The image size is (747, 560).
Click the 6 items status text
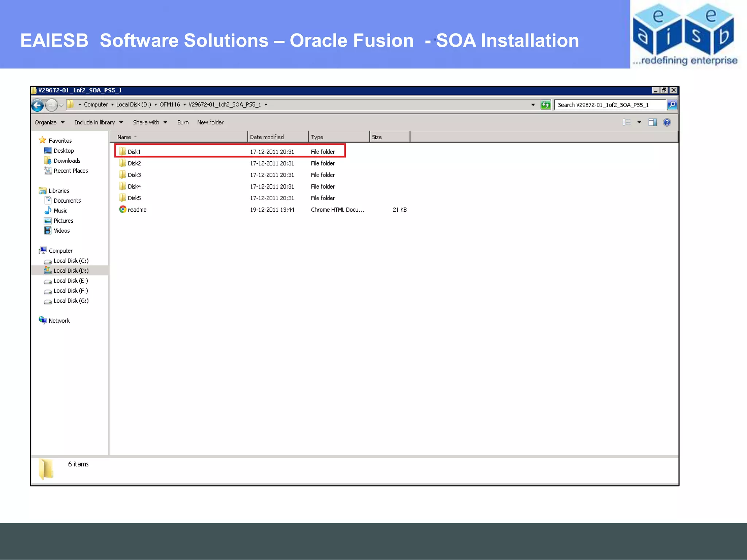(78, 464)
